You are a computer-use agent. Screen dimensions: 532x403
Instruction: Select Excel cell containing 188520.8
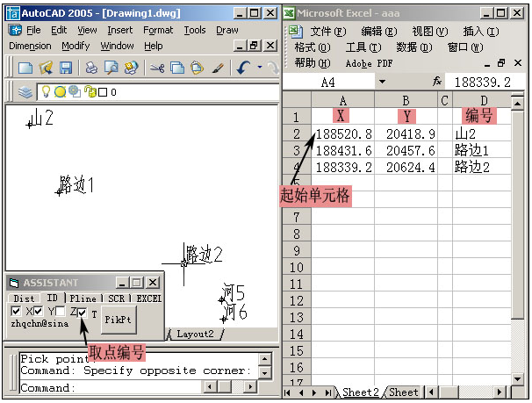tap(343, 134)
